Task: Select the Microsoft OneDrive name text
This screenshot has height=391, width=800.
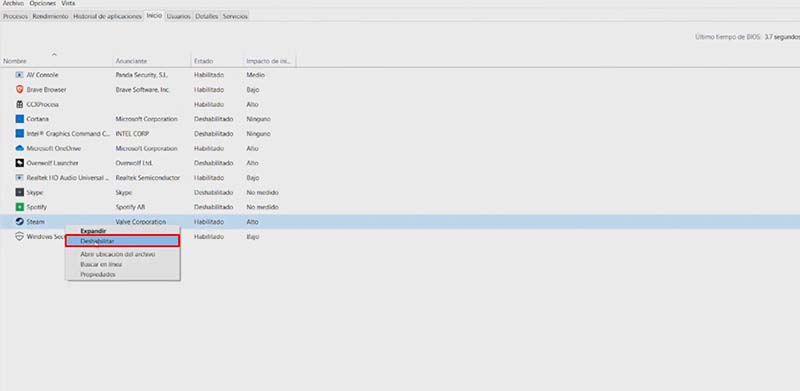Action: click(x=54, y=149)
